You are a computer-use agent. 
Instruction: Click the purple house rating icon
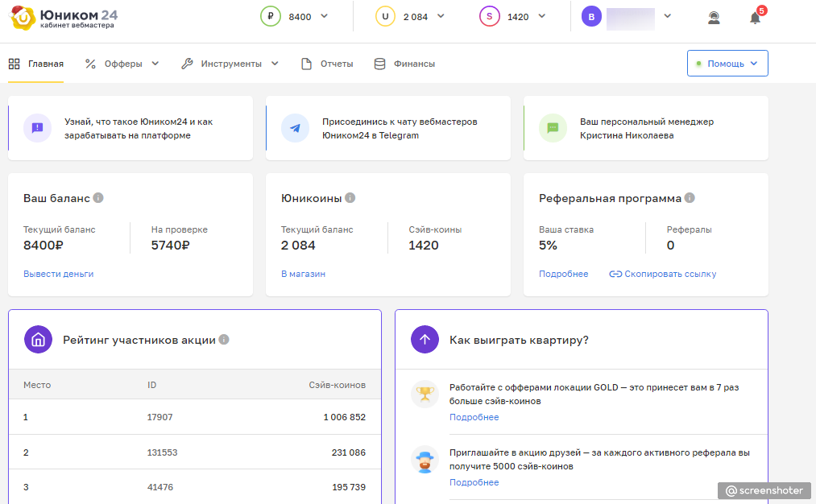38,340
